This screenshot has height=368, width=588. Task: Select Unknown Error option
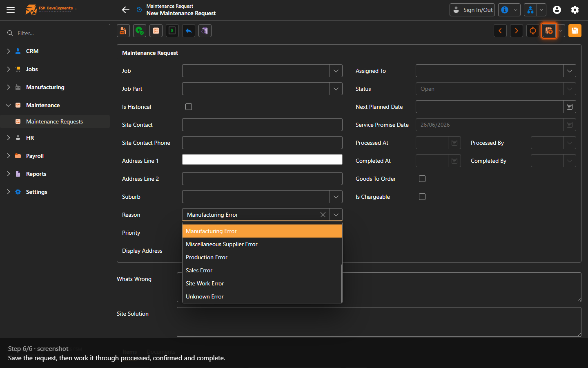262,296
